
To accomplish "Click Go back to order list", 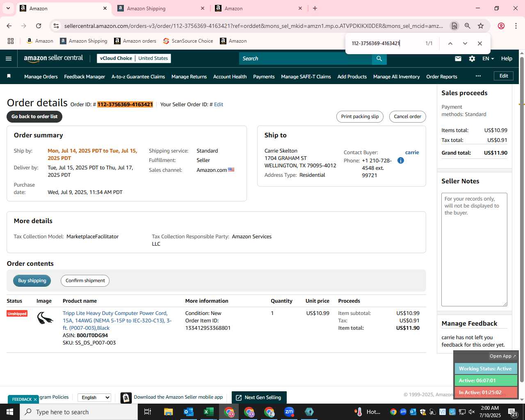I will [34, 116].
